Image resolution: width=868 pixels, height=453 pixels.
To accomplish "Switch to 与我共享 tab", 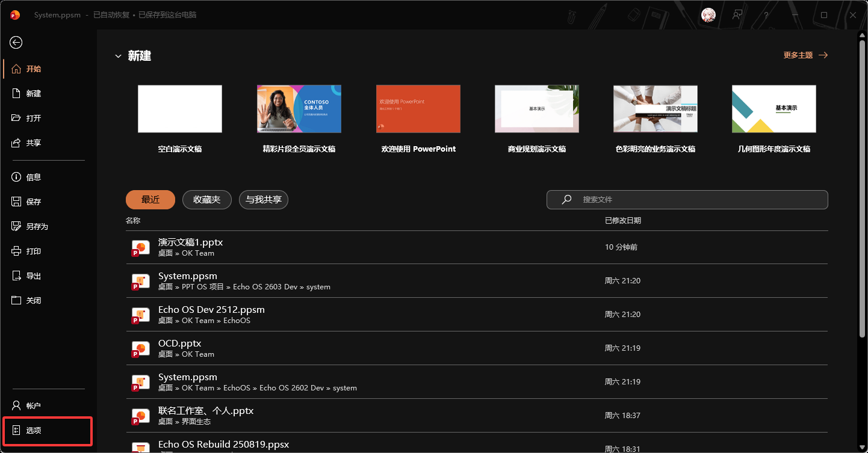I will (264, 200).
